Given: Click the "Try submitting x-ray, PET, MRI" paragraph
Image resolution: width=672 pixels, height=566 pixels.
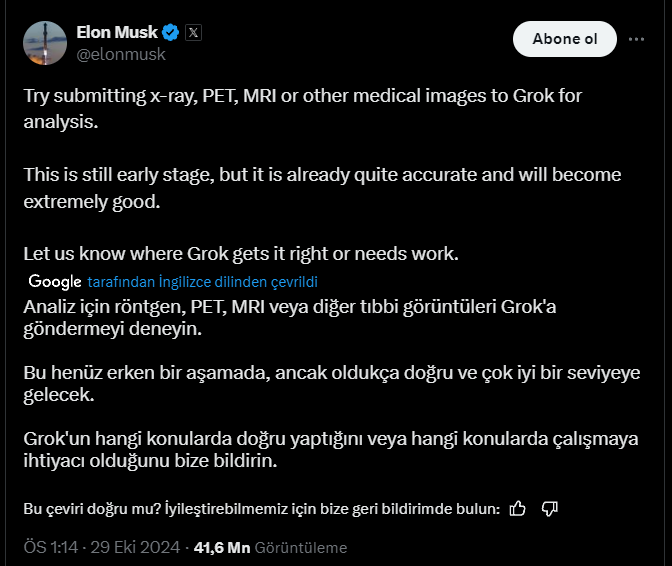Looking at the screenshot, I should pyautogui.click(x=302, y=108).
